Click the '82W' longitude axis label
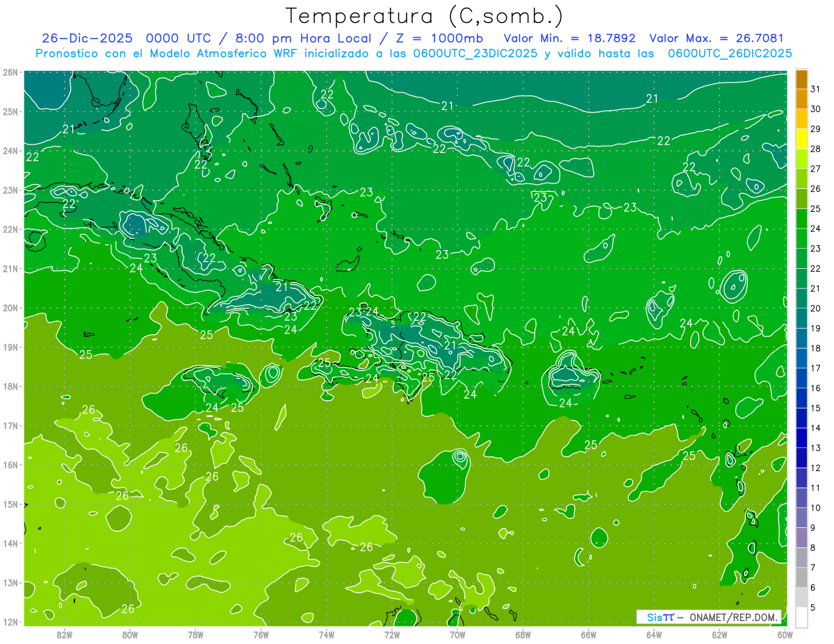This screenshot has height=644, width=834. coord(65,634)
